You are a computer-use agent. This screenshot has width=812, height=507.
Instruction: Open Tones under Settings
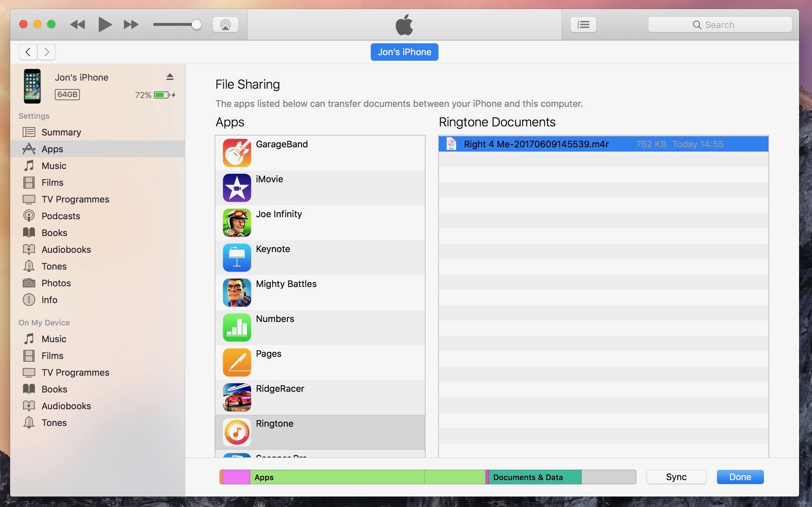[x=98, y=266]
